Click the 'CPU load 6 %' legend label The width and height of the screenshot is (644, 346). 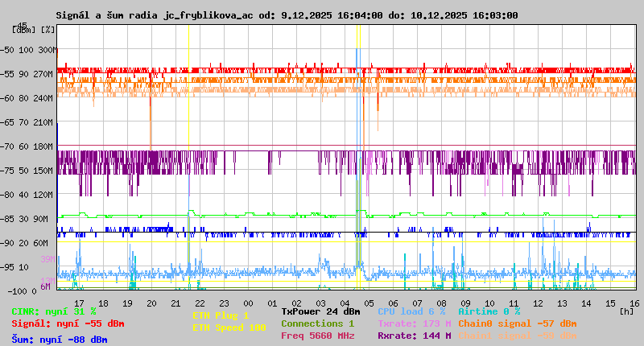(x=411, y=311)
